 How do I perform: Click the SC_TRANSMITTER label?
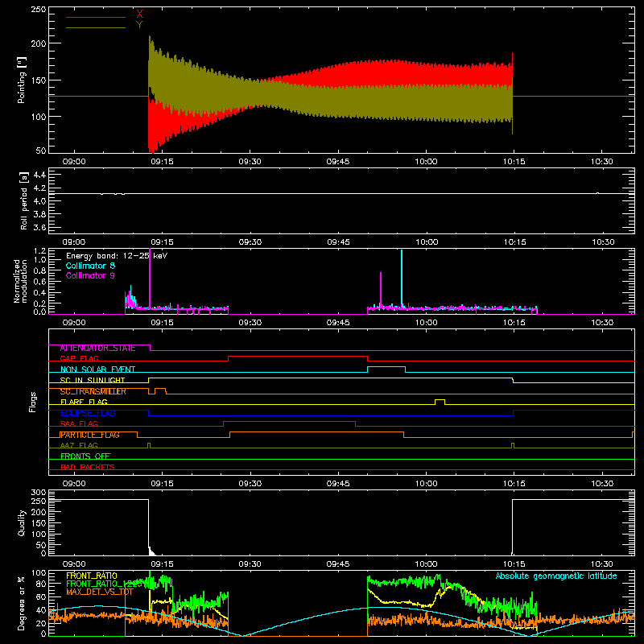pos(93,391)
